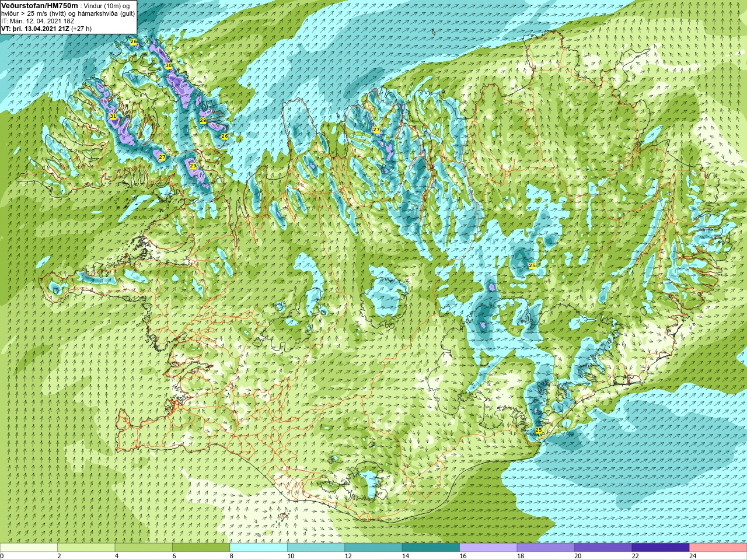Click the '(+27 h)' forecast offset text
Image resolution: width=747 pixels, height=560 pixels.
point(81,28)
